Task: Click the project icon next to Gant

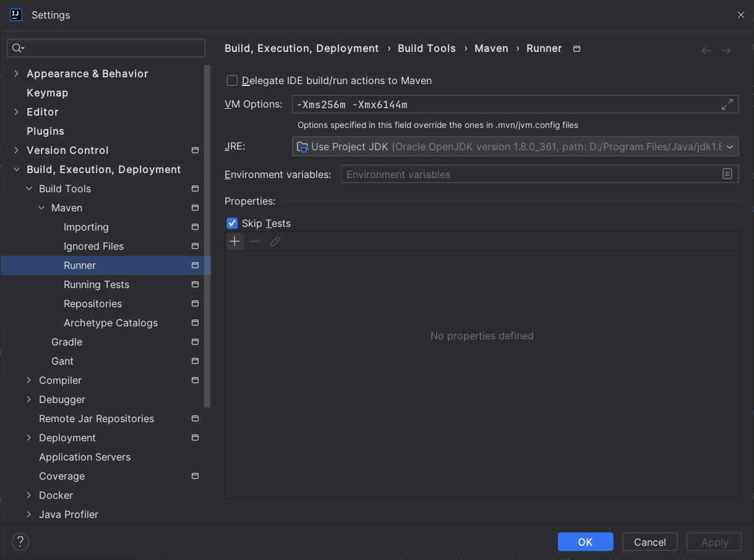Action: 195,361
